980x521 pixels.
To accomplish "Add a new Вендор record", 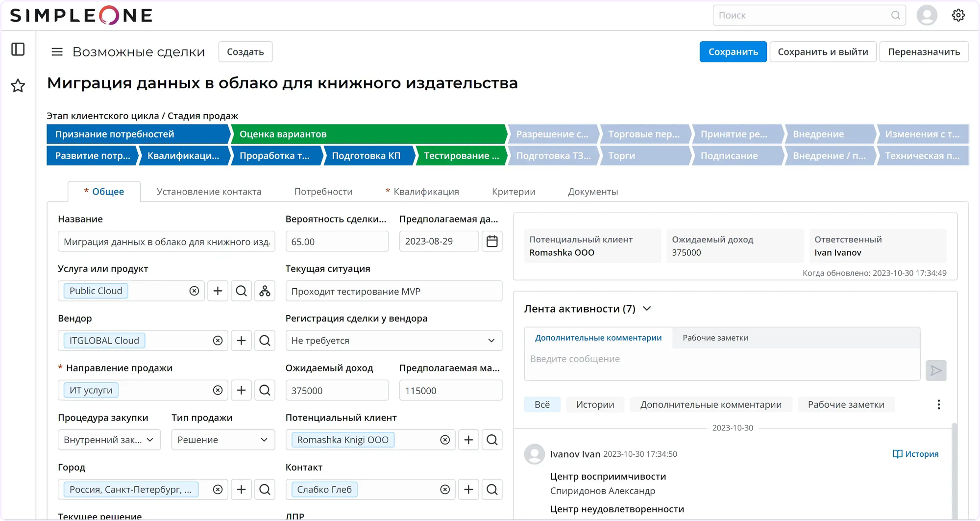I will click(241, 341).
